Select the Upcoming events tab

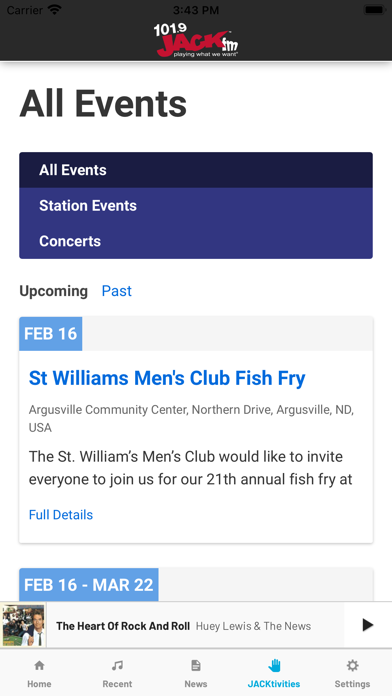tap(54, 291)
